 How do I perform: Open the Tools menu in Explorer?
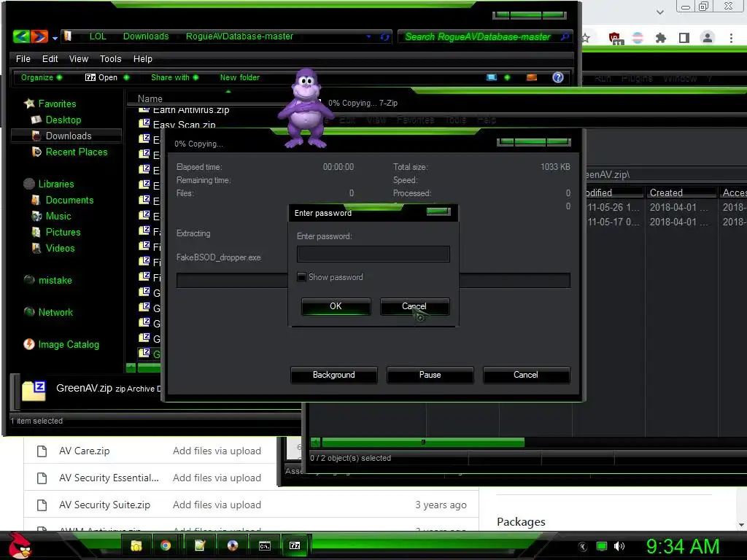(x=111, y=58)
